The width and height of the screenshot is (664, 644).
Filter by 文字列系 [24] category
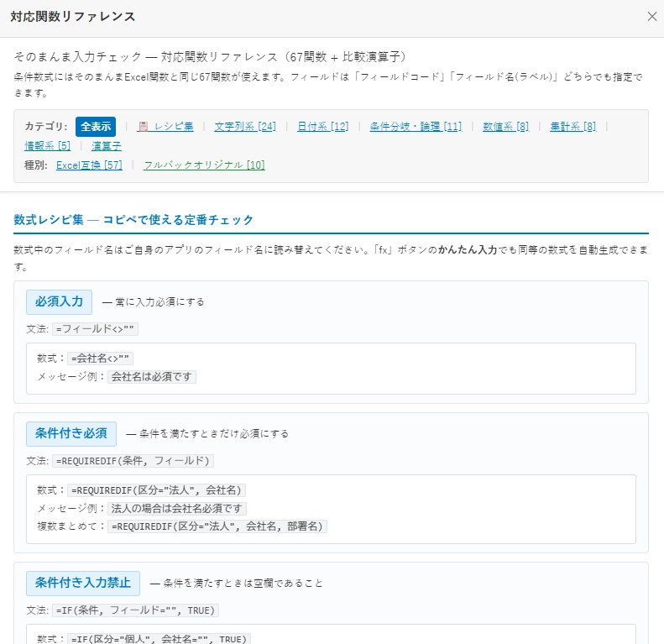tap(245, 126)
